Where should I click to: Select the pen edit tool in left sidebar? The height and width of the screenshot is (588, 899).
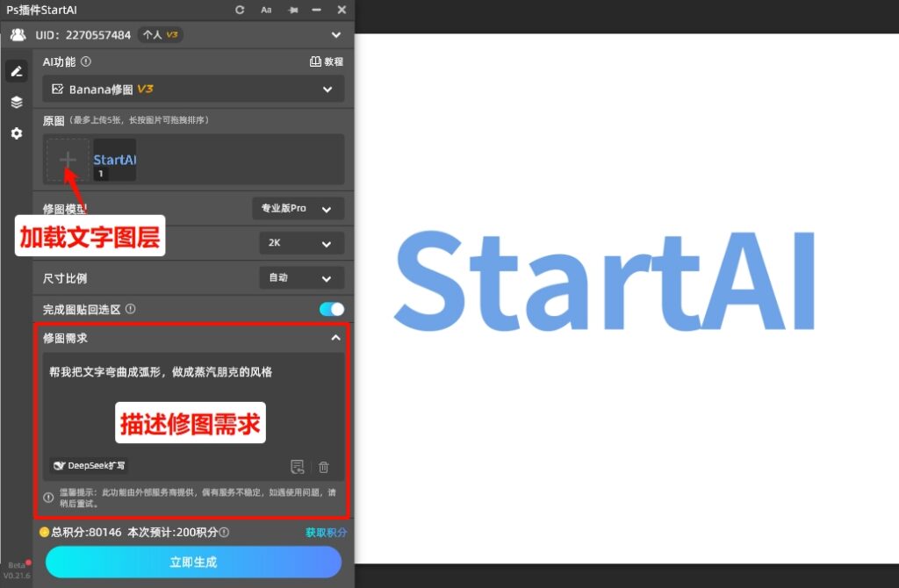point(16,70)
